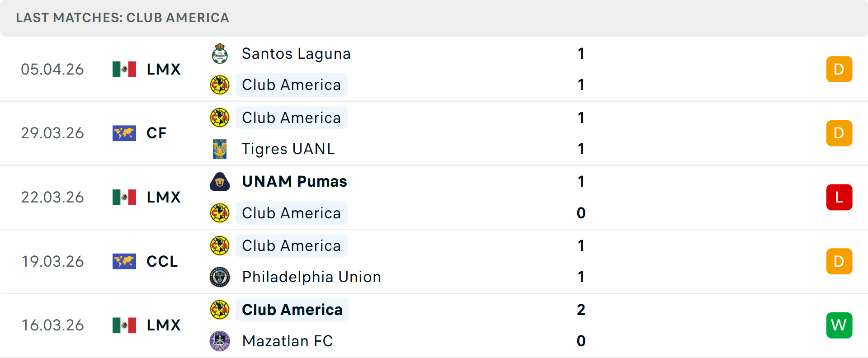The height and width of the screenshot is (358, 868).
Task: Click the world map icon beside CF
Action: click(124, 133)
